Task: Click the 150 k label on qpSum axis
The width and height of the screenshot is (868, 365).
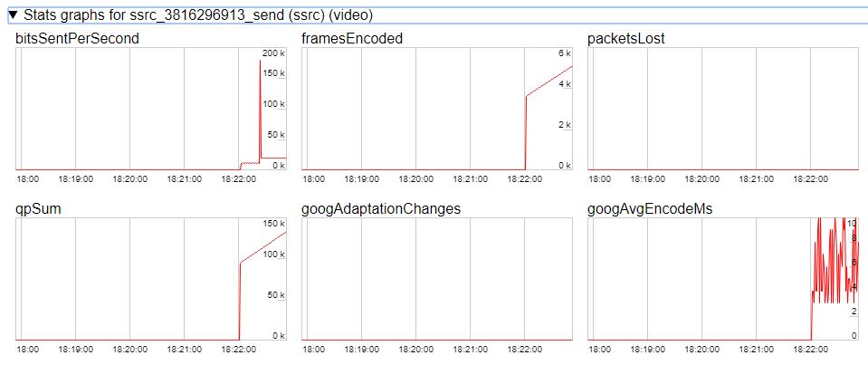Action: (274, 224)
